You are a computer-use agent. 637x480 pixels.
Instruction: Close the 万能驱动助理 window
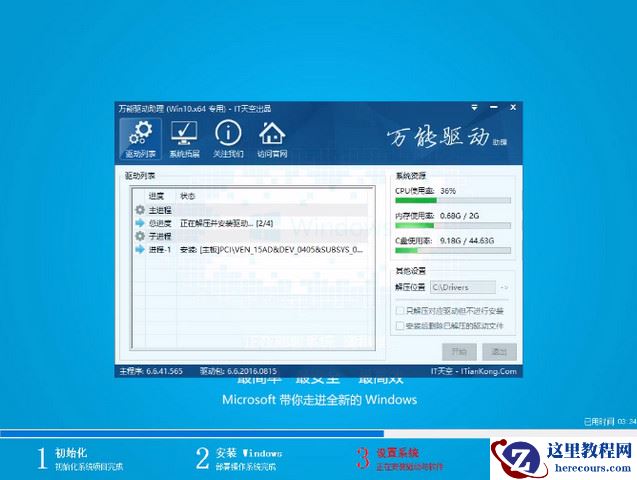513,108
